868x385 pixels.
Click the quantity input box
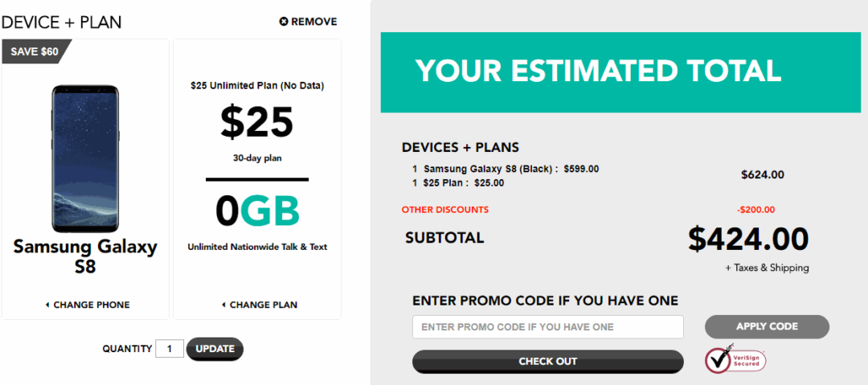coord(170,349)
